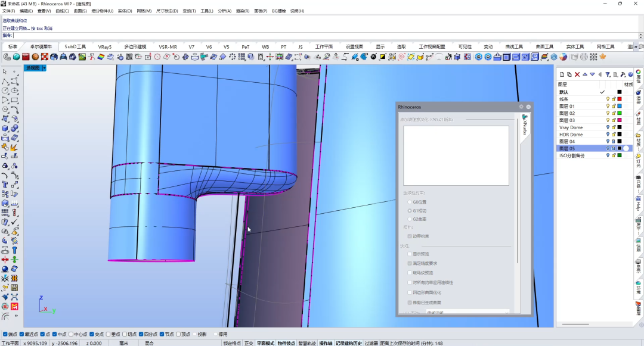The width and height of the screenshot is (644, 346).
Task: Toggle 正交 ortho mode in status bar
Action: 249,343
